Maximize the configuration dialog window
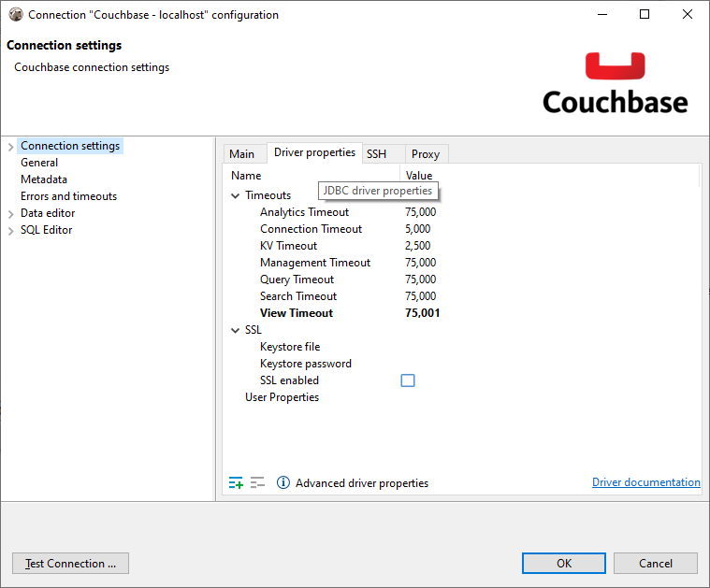Viewport: 710px width, 588px height. [645, 14]
